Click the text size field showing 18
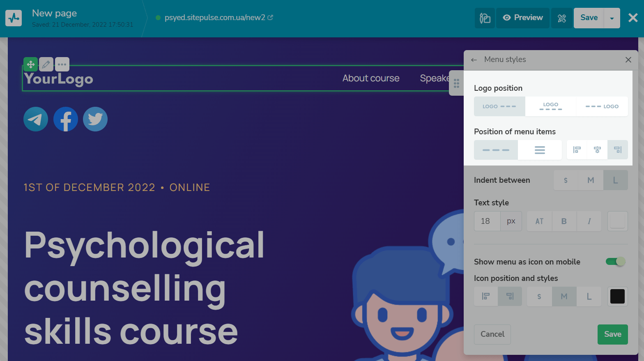The image size is (644, 361). [487, 221]
